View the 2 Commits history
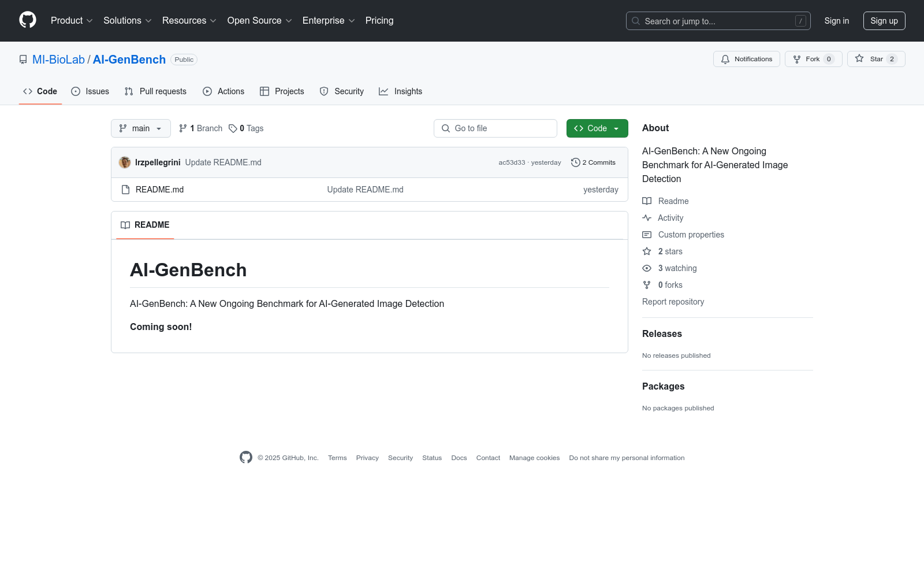Screen dimensions: 924x578 [x=594, y=162]
